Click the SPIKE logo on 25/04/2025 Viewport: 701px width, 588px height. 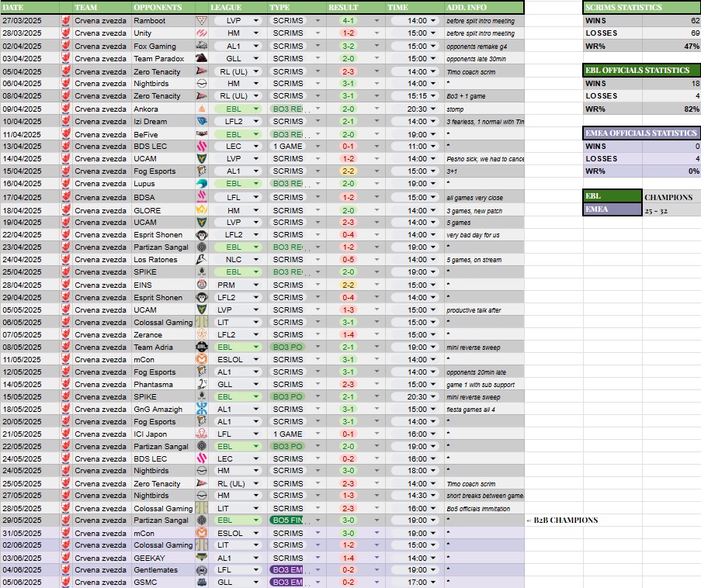click(202, 272)
